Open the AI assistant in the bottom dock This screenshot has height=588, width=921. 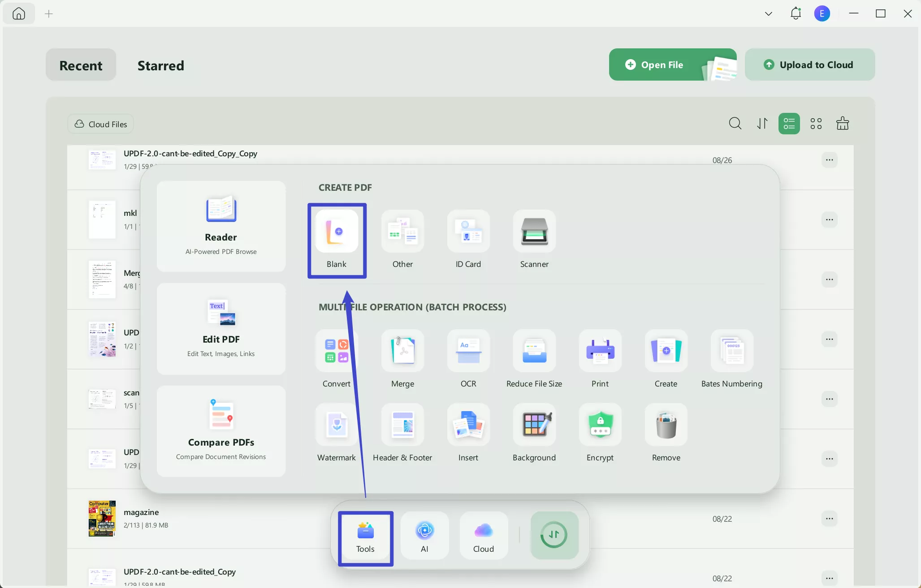(x=424, y=535)
